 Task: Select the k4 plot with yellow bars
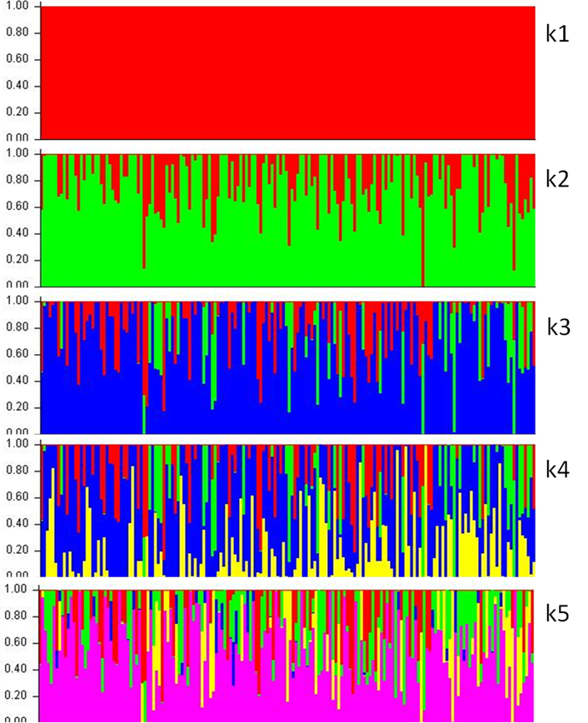coord(287,510)
